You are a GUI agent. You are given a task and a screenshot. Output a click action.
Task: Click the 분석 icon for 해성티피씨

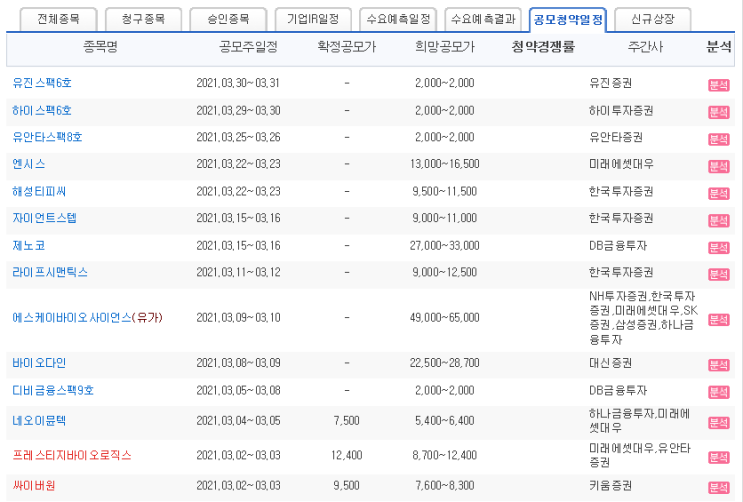(x=718, y=193)
